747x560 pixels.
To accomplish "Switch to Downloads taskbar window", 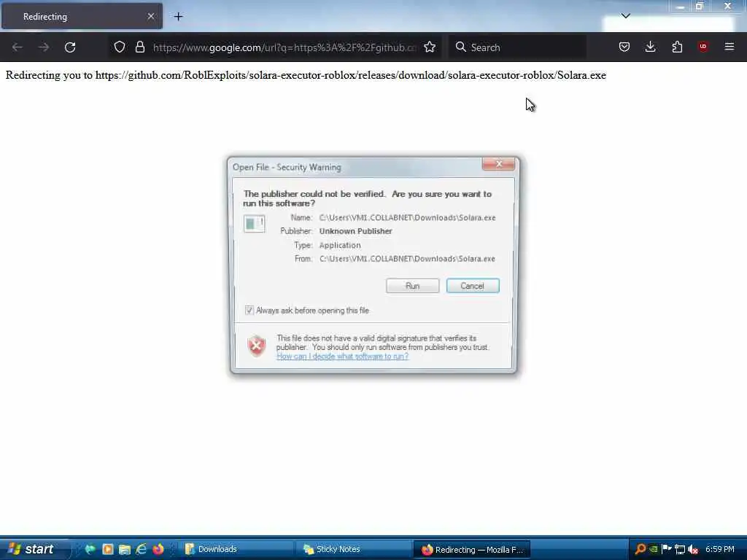I will 236,549.
